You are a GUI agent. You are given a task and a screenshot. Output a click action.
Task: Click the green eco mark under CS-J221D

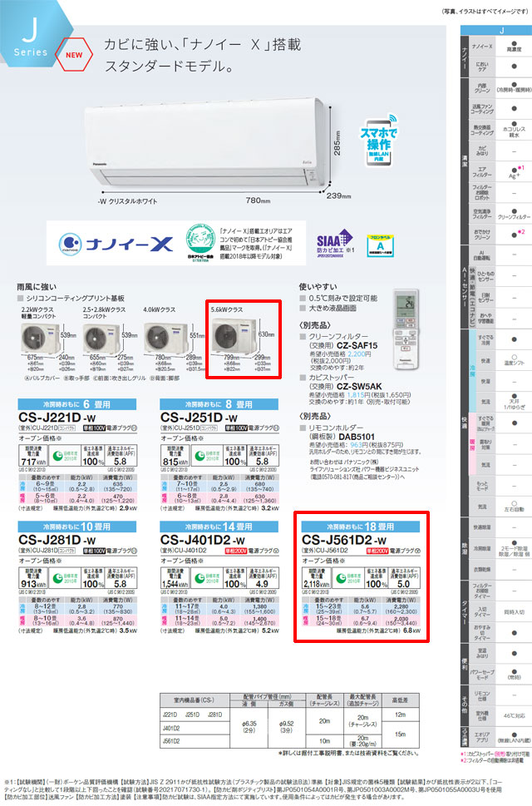coord(64,456)
